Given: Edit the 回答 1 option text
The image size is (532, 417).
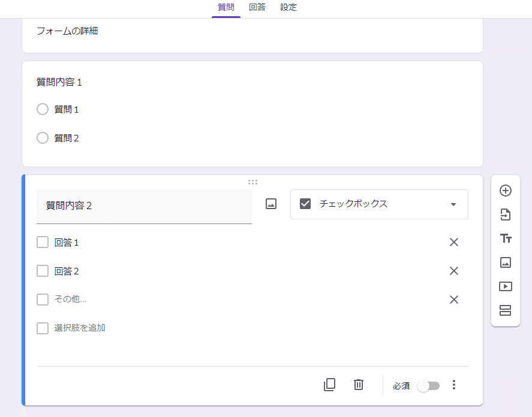Looking at the screenshot, I should tap(67, 243).
